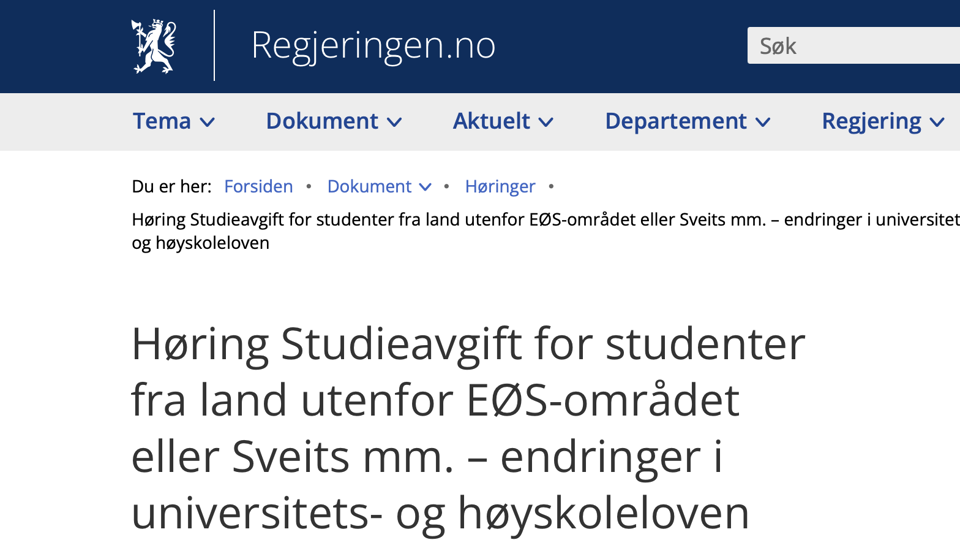Navigate to Høringer breadcrumb link
The width and height of the screenshot is (960, 558).
click(x=500, y=186)
